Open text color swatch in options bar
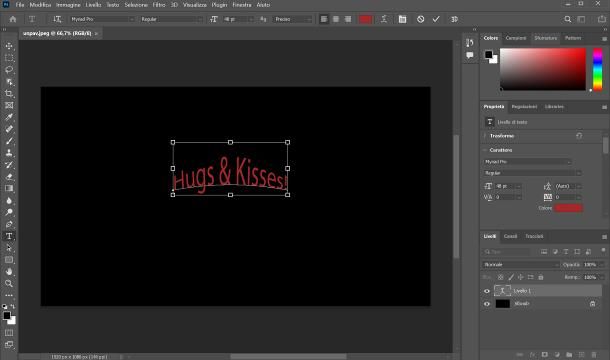Image resolution: width=610 pixels, height=360 pixels. [x=365, y=19]
